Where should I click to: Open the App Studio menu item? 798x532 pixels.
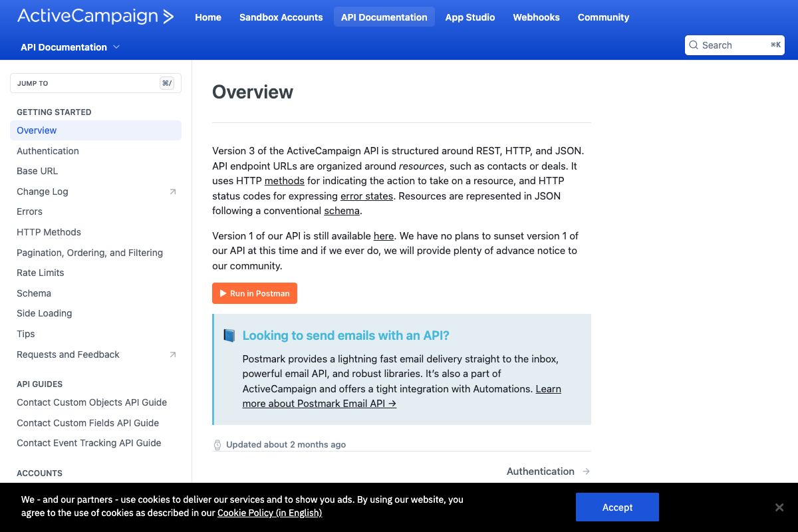coord(470,17)
